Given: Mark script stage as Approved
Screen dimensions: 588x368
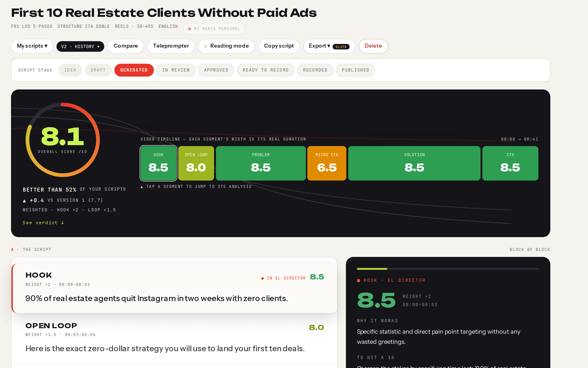Looking at the screenshot, I should click(x=216, y=70).
